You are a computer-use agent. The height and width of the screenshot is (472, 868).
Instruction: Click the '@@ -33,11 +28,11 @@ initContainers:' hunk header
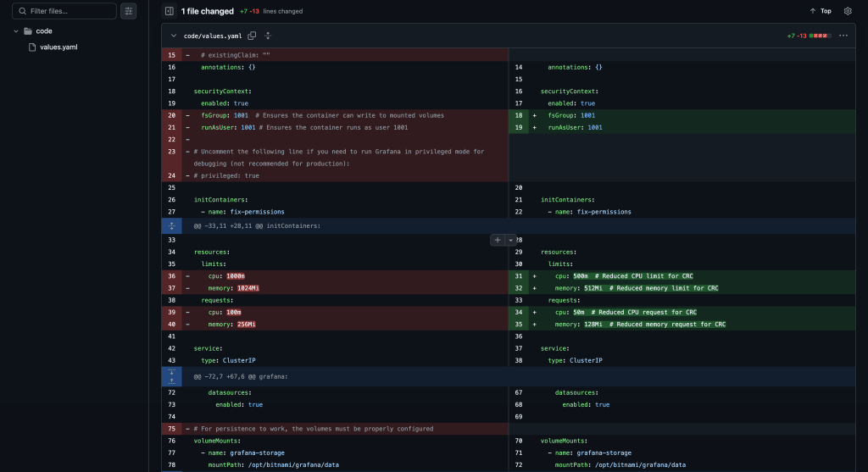tap(257, 225)
